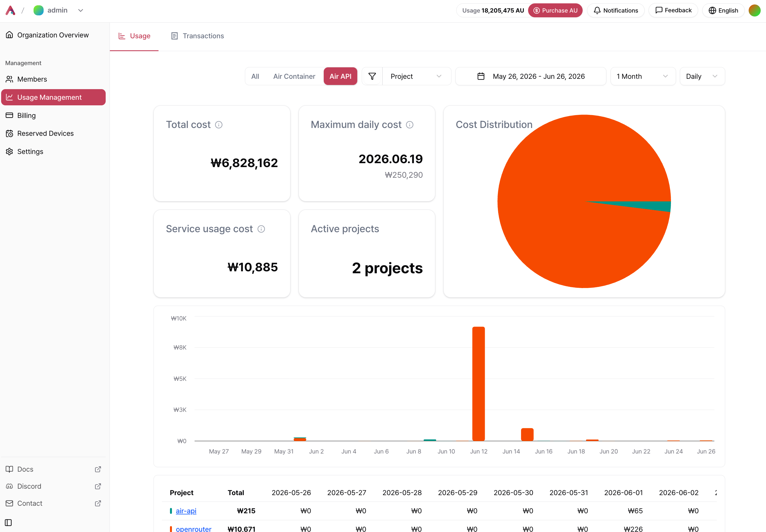Open the user profile avatar menu
This screenshot has width=766, height=532.
pos(755,10)
